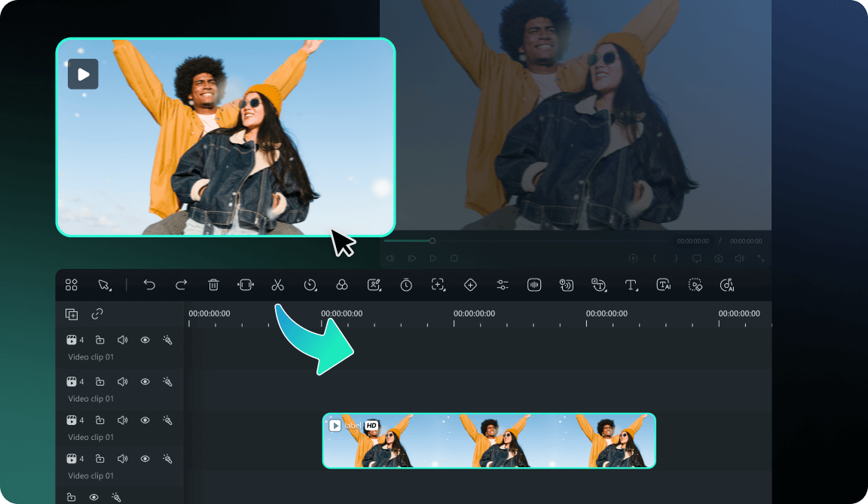This screenshot has height=504, width=868.
Task: Stop playback with the square stop button
Action: 454,258
